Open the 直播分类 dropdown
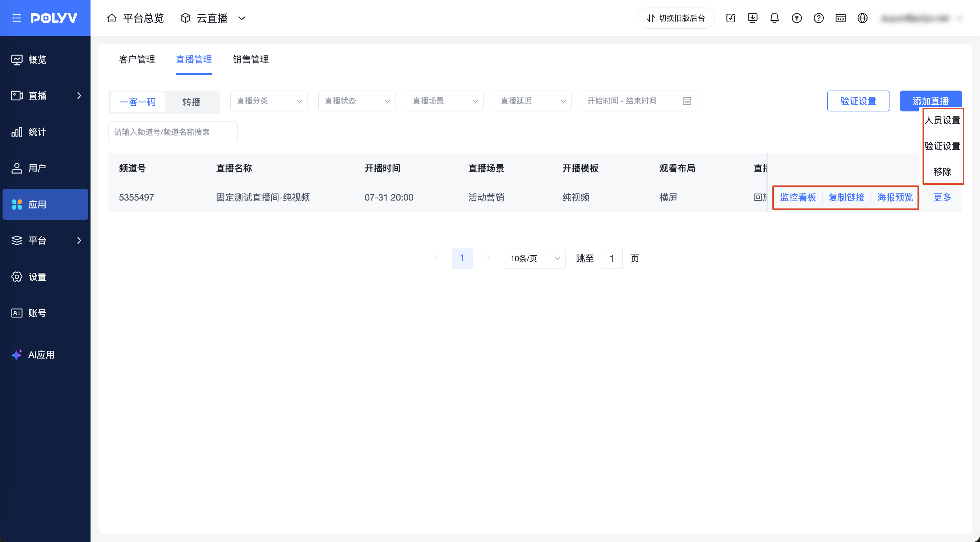980x542 pixels. click(269, 101)
